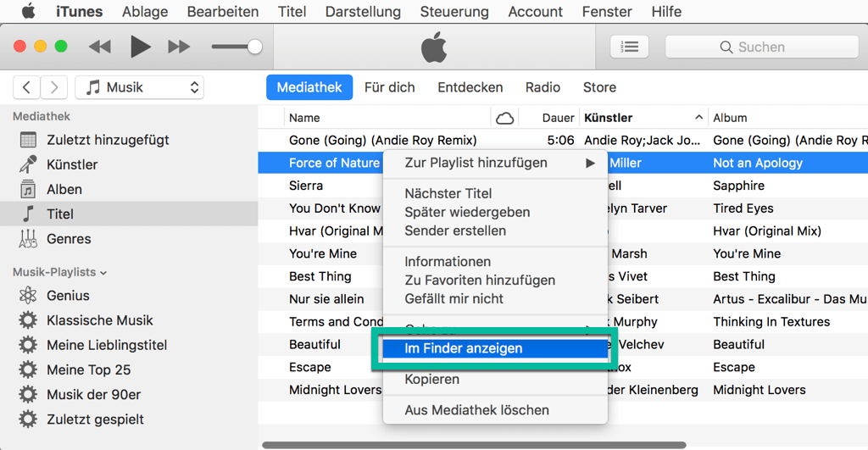Open the Titel menu in menu bar

pos(292,11)
